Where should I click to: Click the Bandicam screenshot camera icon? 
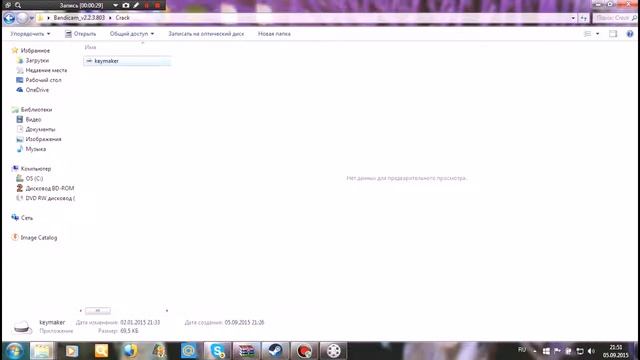click(126, 5)
